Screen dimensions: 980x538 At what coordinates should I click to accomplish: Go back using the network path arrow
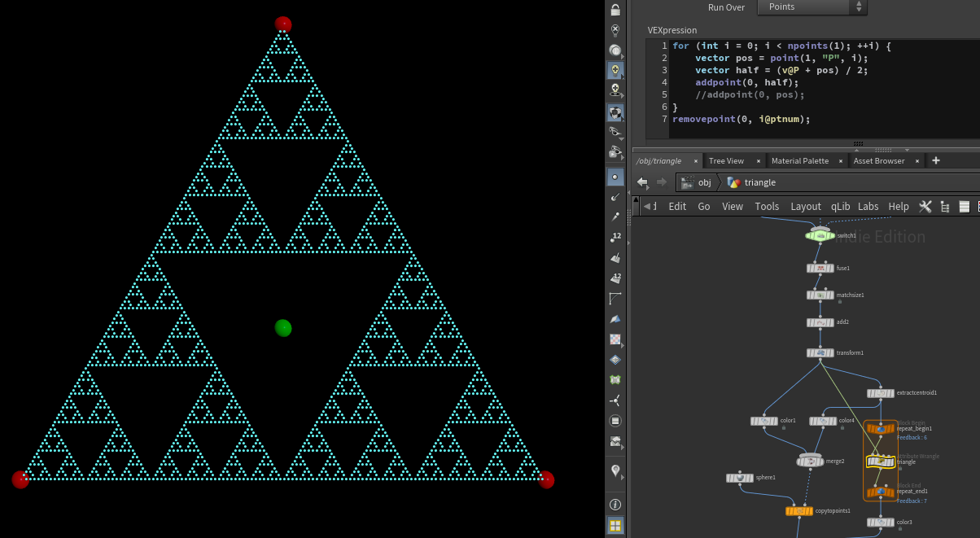[x=643, y=182]
